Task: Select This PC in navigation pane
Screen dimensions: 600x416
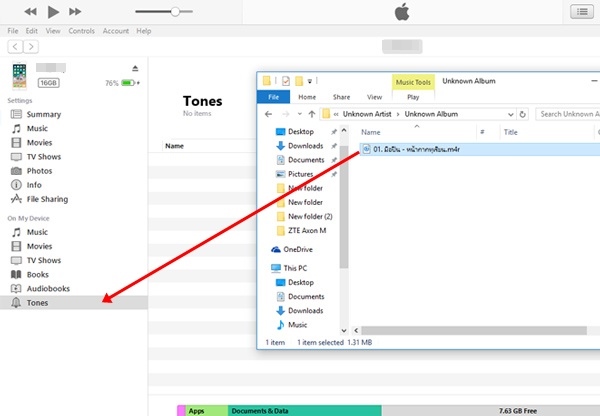Action: [295, 268]
